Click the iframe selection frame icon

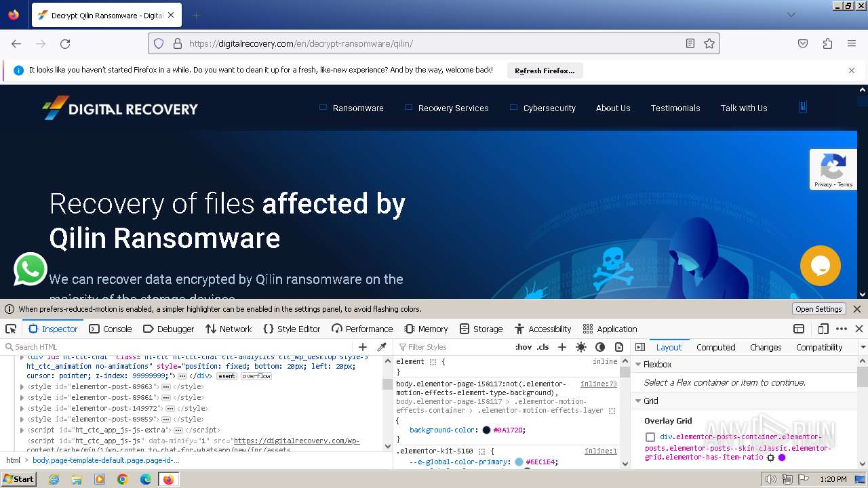[x=799, y=329]
